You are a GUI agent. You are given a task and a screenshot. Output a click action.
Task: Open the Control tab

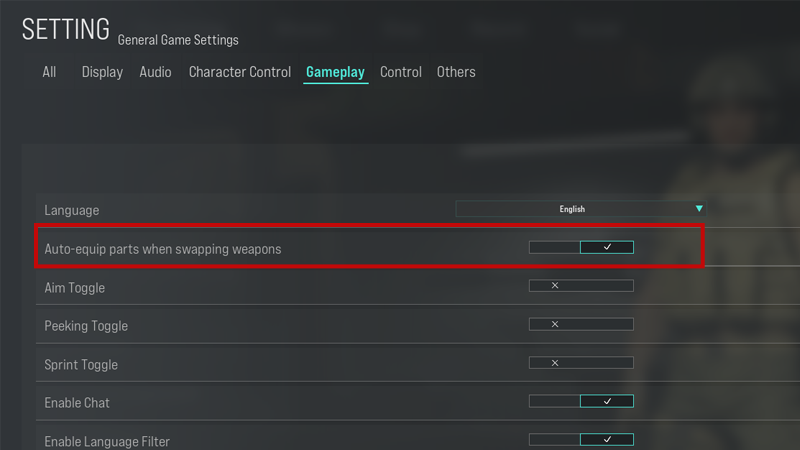401,72
